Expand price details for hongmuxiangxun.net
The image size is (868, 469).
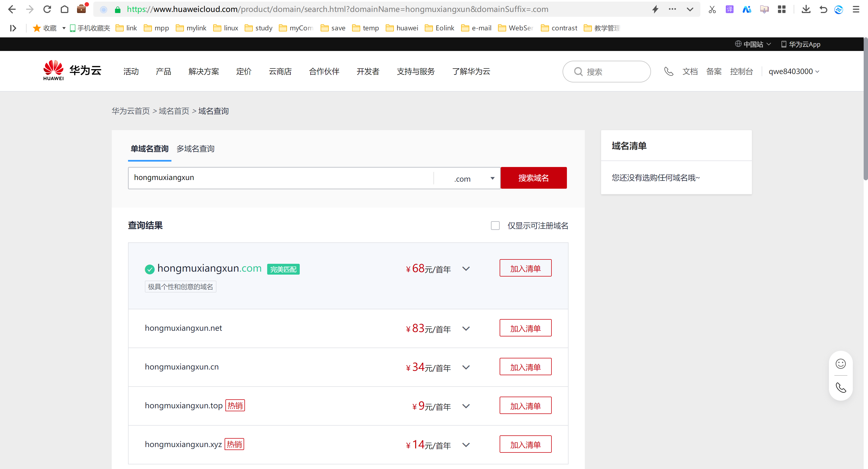pos(466,329)
